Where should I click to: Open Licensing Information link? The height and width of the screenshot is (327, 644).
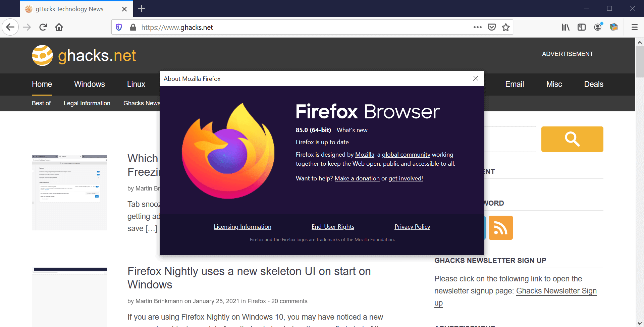(243, 227)
